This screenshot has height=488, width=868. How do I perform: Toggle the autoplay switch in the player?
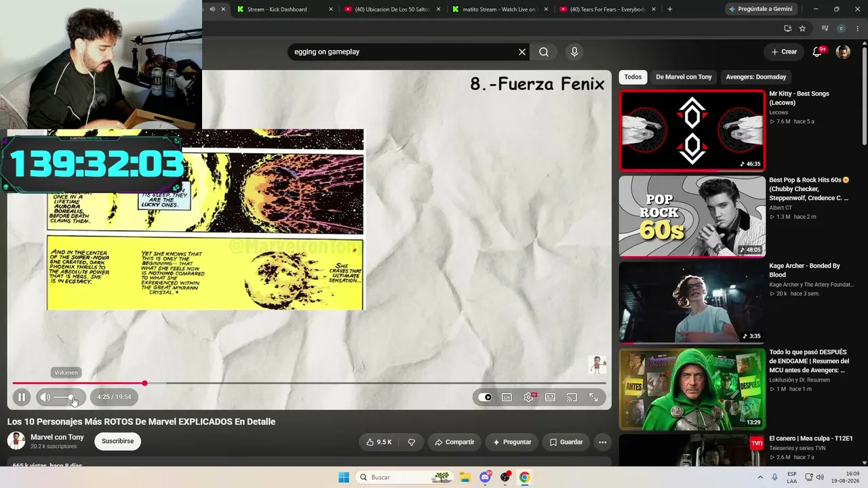pyautogui.click(x=485, y=397)
